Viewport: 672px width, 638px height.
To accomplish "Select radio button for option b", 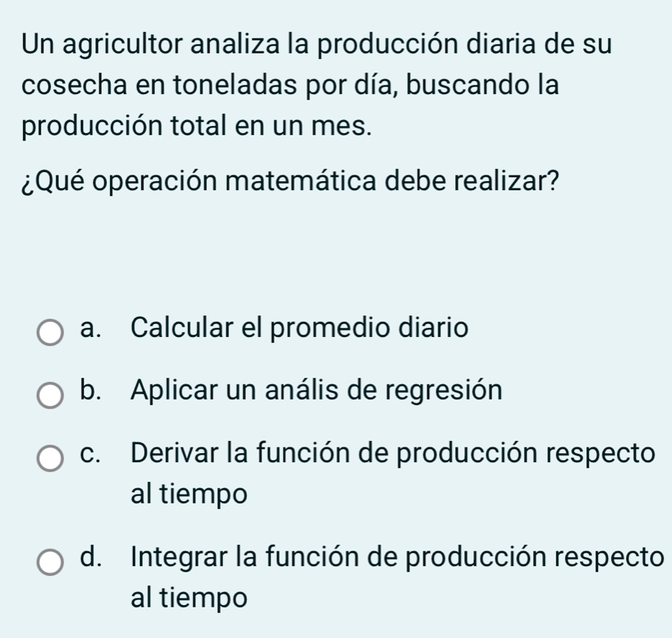I will [x=50, y=394].
